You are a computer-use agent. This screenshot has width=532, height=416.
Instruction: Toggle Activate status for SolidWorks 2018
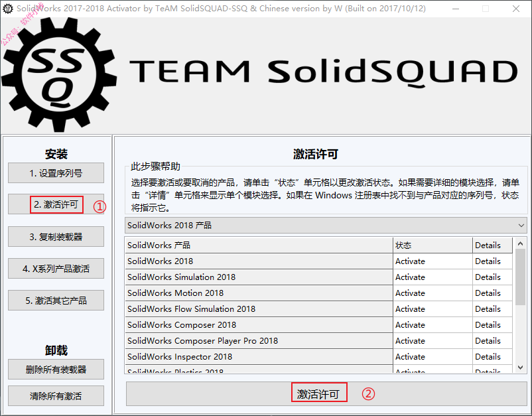(432, 261)
